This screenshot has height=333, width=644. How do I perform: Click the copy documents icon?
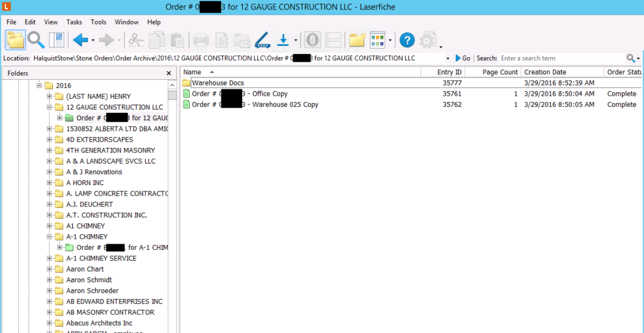tap(157, 40)
